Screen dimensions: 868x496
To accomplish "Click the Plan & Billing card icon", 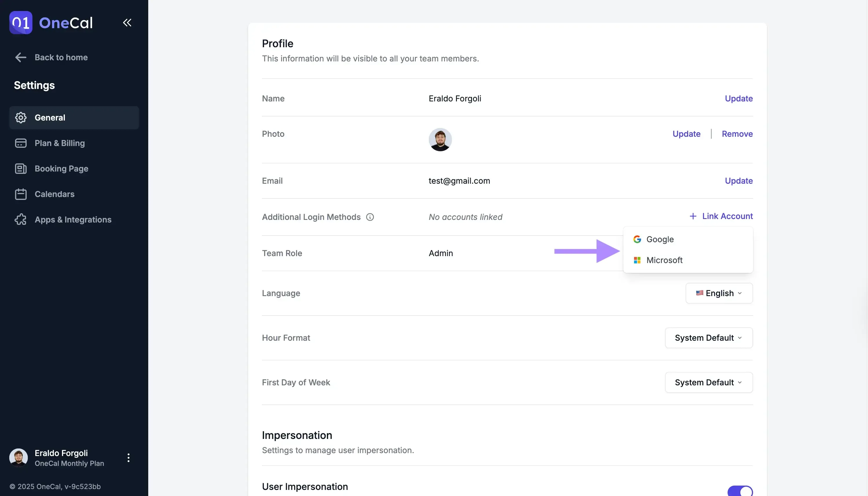I will pos(21,143).
